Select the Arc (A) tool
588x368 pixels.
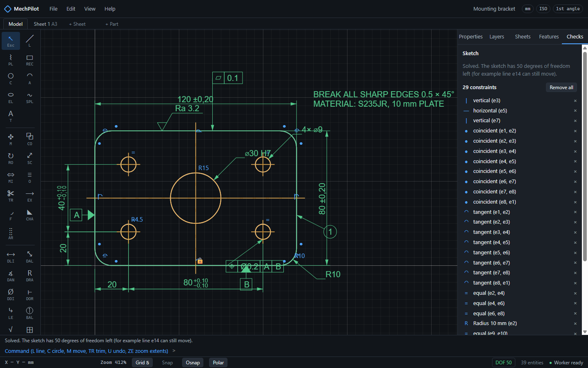point(30,79)
